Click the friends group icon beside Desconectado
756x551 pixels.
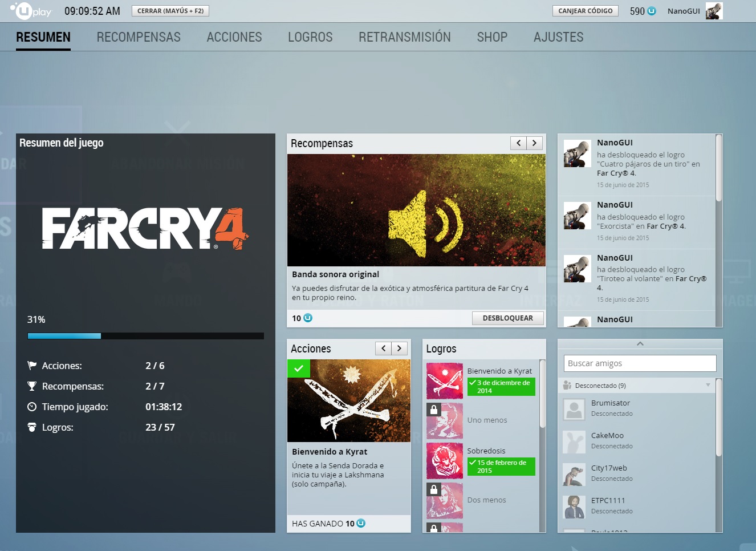tap(567, 386)
